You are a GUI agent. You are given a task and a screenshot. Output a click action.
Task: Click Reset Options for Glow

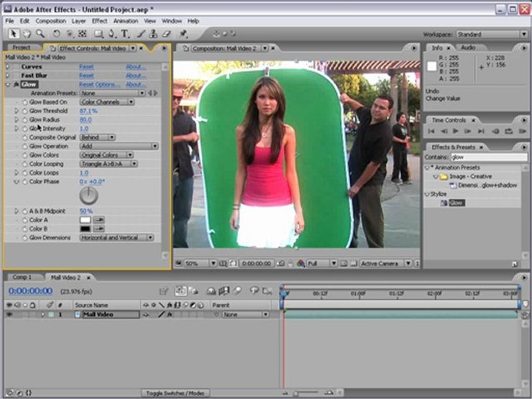coord(99,84)
